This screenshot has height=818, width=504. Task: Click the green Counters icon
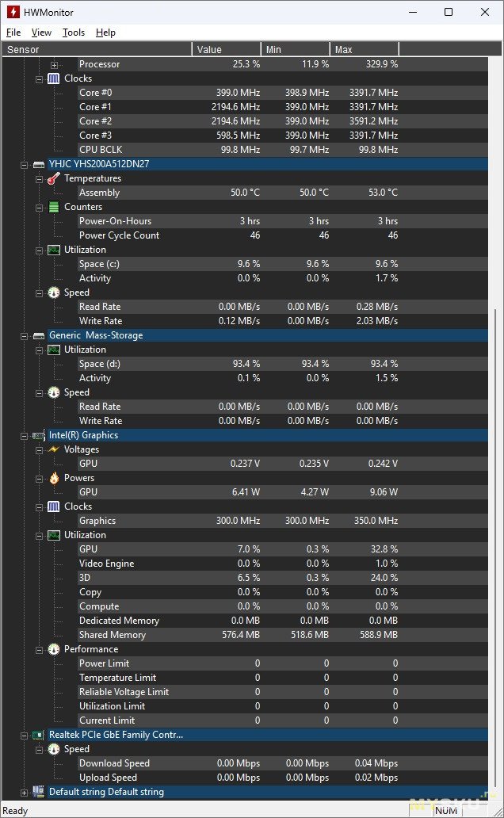pyautogui.click(x=54, y=207)
